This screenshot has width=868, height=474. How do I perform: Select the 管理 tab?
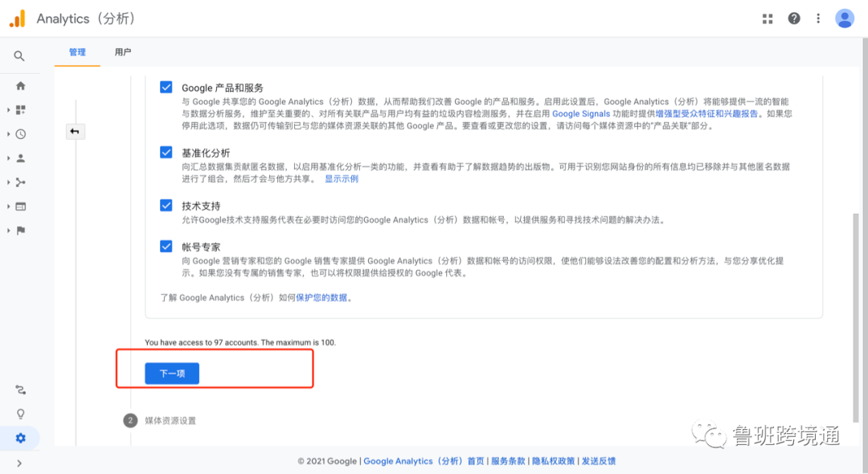click(x=77, y=51)
